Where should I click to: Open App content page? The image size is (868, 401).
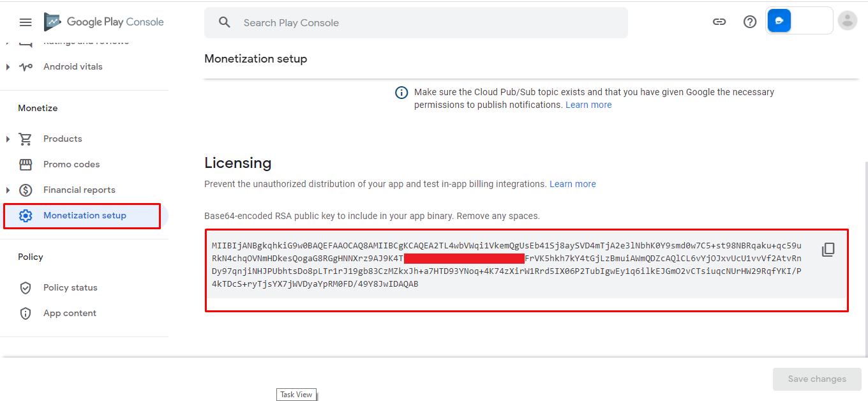click(x=70, y=314)
